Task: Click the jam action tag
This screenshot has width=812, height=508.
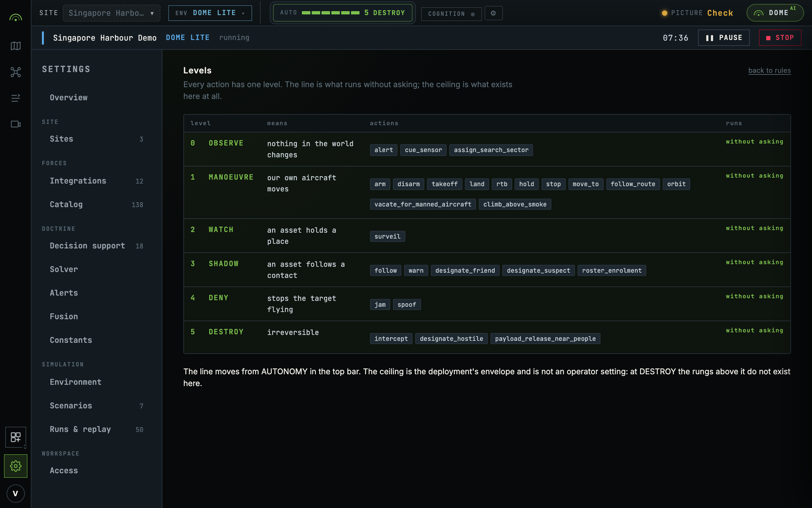Action: pyautogui.click(x=380, y=304)
